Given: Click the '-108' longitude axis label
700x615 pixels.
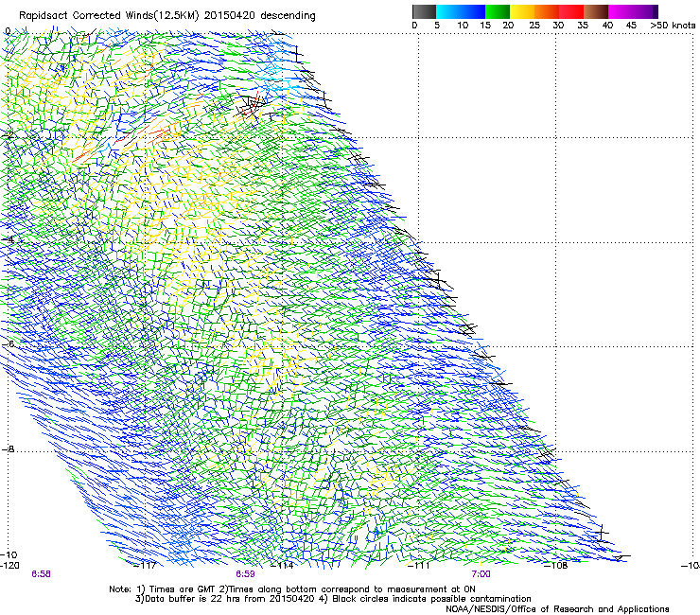Looking at the screenshot, I should tap(556, 566).
